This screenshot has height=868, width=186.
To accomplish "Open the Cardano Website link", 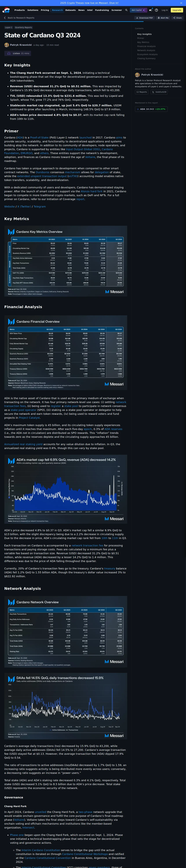I will pyautogui.click(x=9, y=207).
